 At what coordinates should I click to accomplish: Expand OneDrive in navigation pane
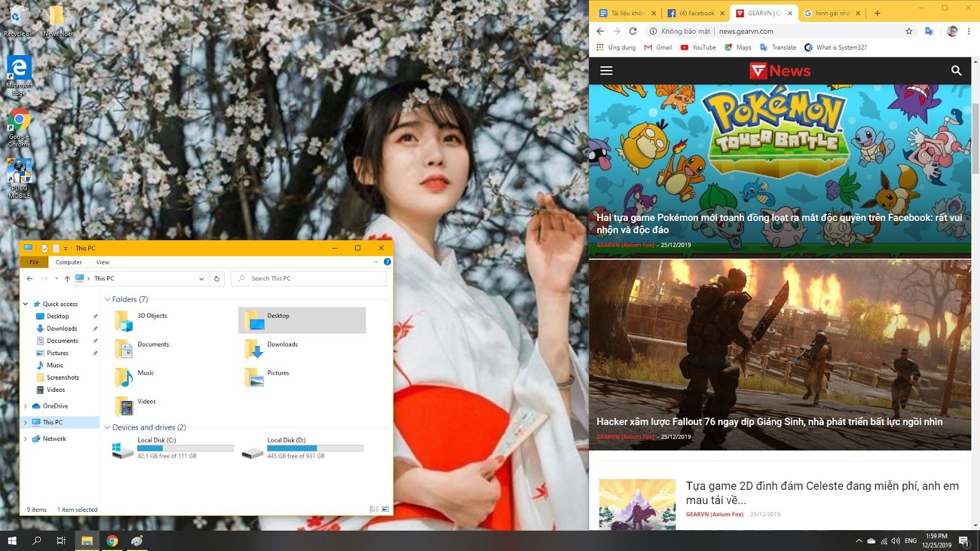(26, 407)
